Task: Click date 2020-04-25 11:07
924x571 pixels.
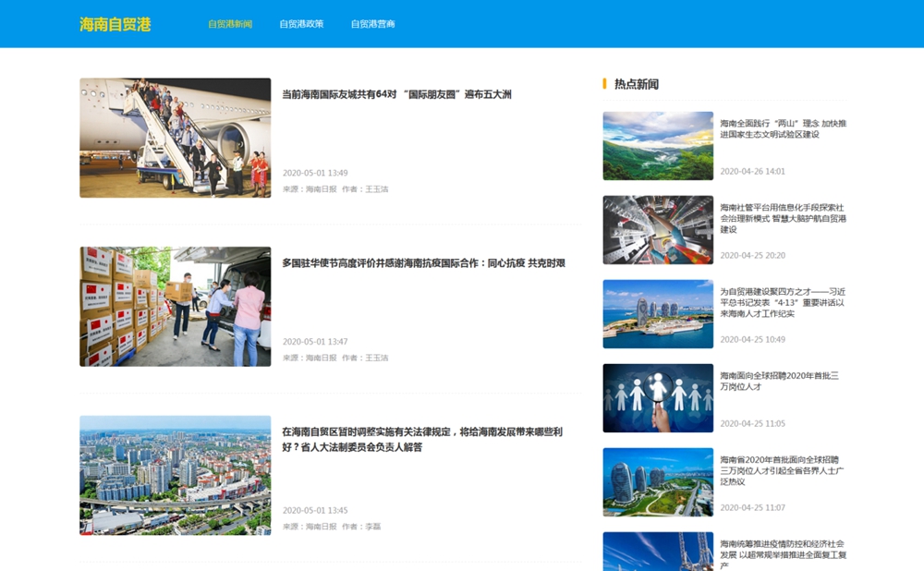Action: pos(752,507)
